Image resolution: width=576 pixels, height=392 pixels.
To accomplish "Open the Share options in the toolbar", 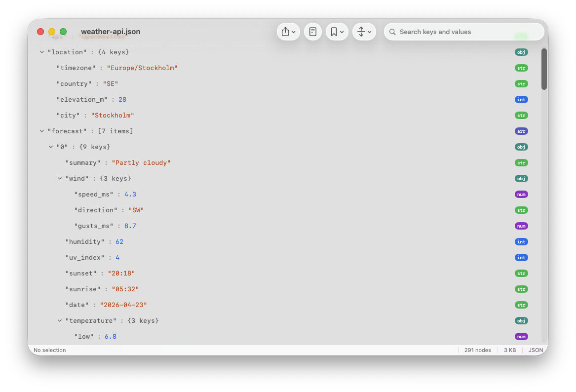I will point(286,31).
